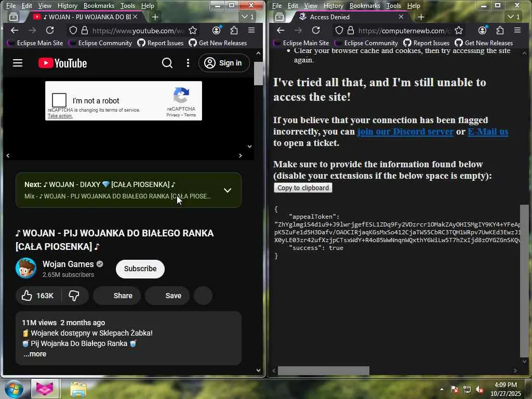Close the WOJAN YouTube tab
Screen dimensions: 532x399
pyautogui.click(x=135, y=17)
